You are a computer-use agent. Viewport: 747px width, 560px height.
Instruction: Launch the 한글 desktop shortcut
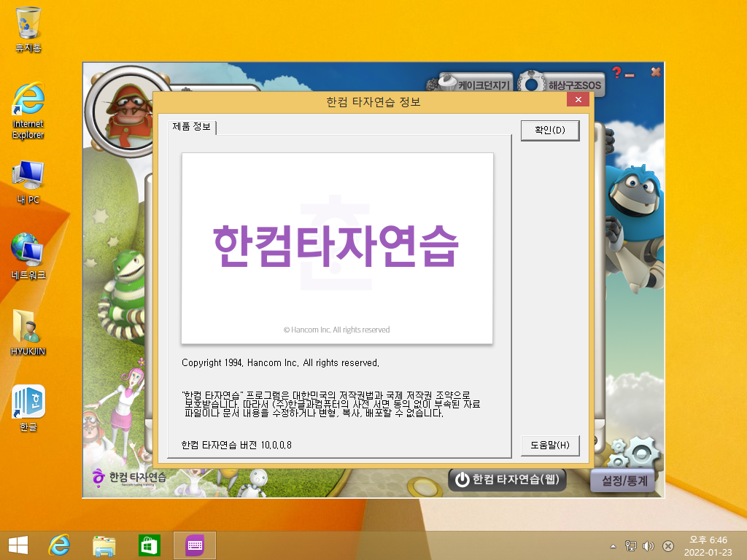(28, 408)
